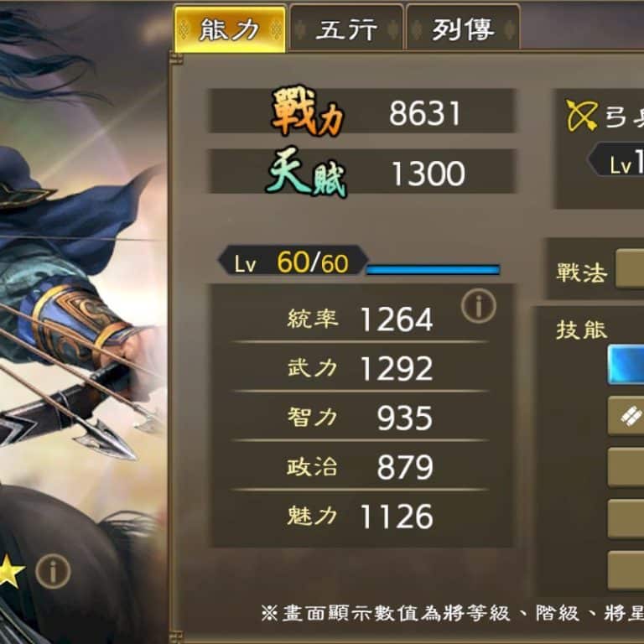Click the 戰力 power emblem

[x=308, y=111]
